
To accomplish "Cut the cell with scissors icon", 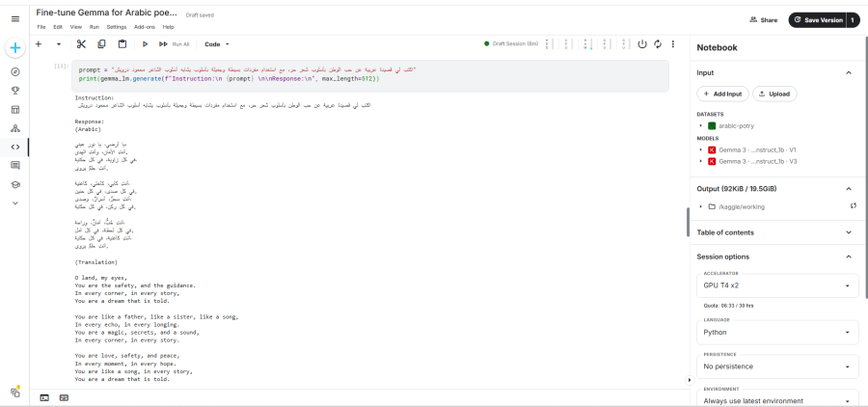I will (81, 44).
